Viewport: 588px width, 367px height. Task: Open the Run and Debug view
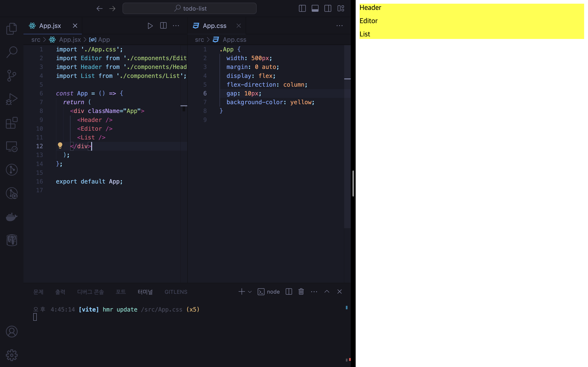[11, 99]
